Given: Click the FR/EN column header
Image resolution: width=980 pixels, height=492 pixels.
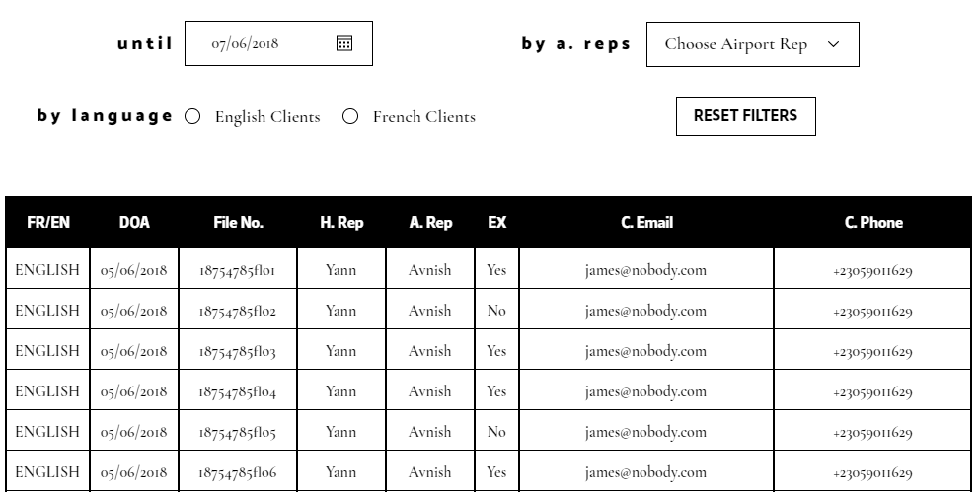Looking at the screenshot, I should 48,223.
